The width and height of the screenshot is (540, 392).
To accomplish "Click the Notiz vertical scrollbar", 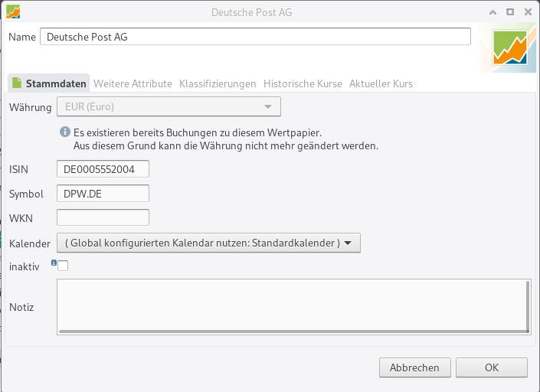I will pyautogui.click(x=528, y=305).
